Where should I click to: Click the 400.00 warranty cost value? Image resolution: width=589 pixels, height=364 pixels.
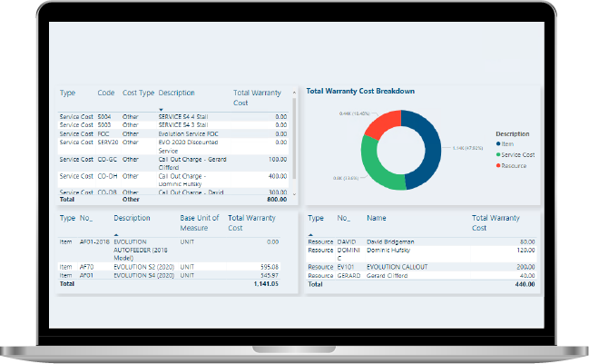(x=278, y=176)
